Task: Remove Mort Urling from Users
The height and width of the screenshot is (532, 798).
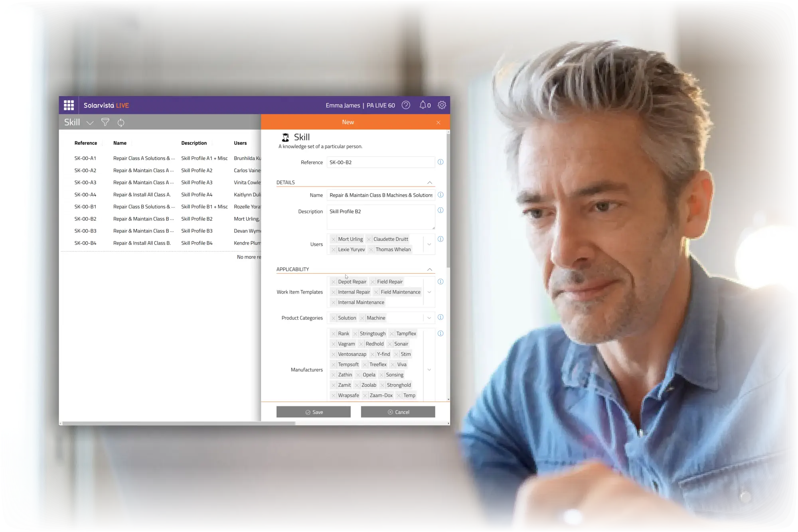Action: click(334, 239)
